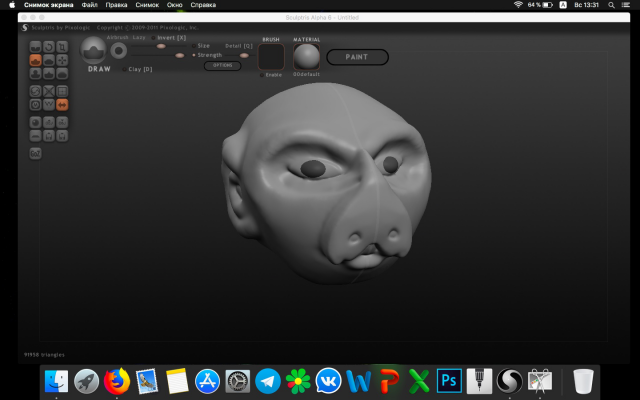The width and height of the screenshot is (640, 400).
Task: Select the orange Draw tool icon
Action: tap(36, 60)
